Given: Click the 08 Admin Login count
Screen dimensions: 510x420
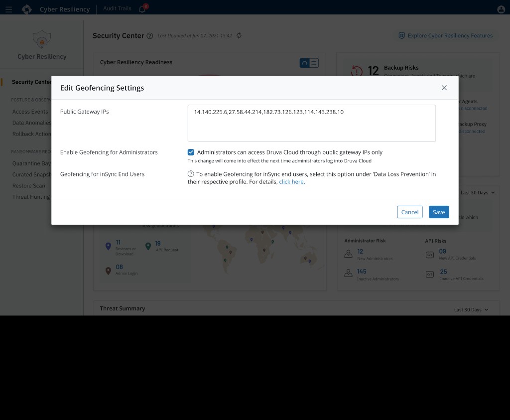Looking at the screenshot, I should click(x=120, y=267).
